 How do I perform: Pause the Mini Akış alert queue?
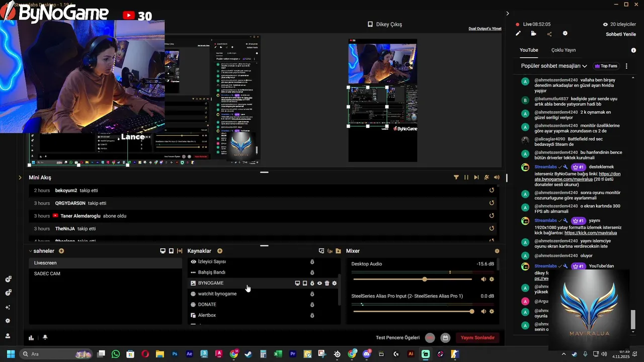(x=466, y=177)
